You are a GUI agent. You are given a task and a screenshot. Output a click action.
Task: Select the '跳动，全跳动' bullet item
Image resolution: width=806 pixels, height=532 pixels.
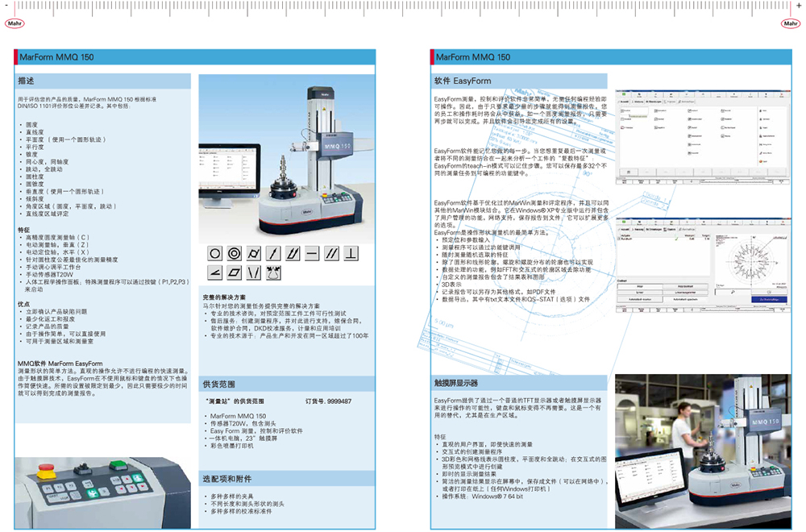(44, 169)
